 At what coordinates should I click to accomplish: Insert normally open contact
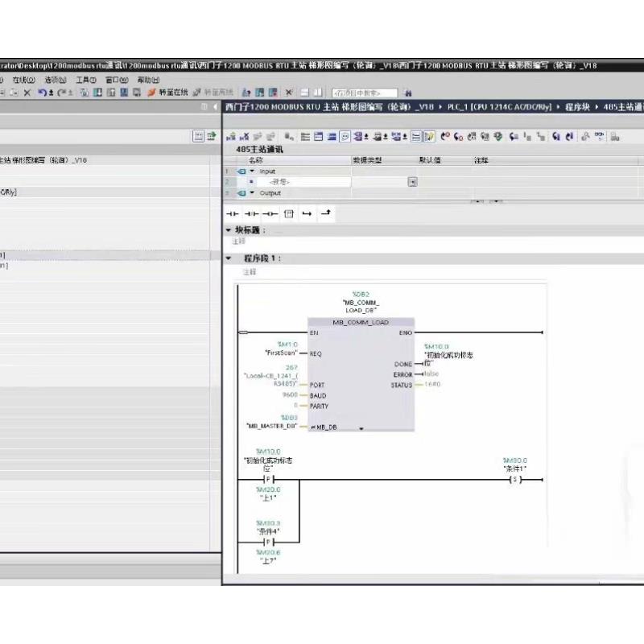[x=232, y=213]
